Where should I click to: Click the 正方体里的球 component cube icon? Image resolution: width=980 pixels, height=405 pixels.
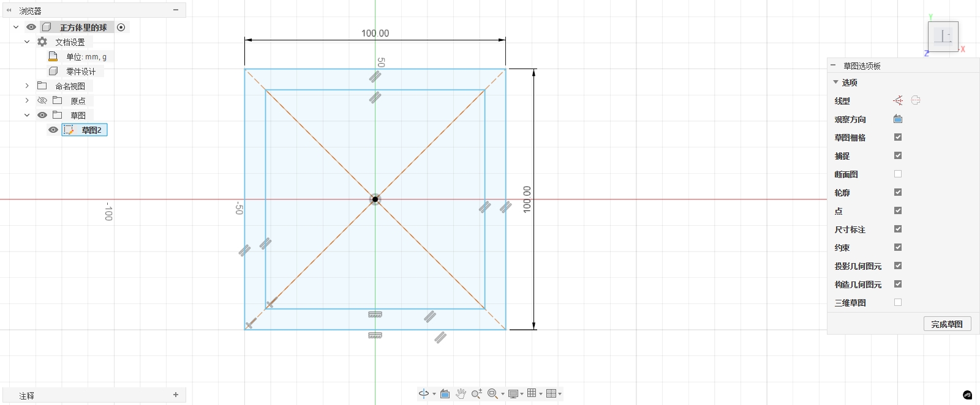pos(47,27)
